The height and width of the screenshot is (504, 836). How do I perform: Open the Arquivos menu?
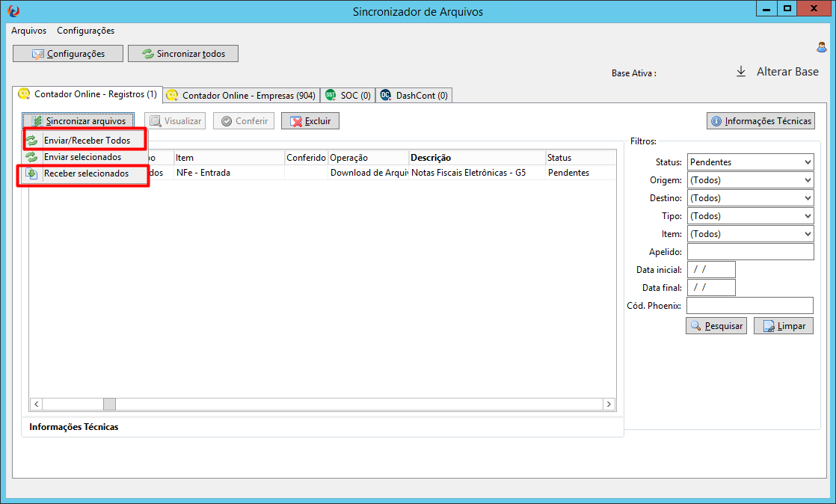point(29,31)
